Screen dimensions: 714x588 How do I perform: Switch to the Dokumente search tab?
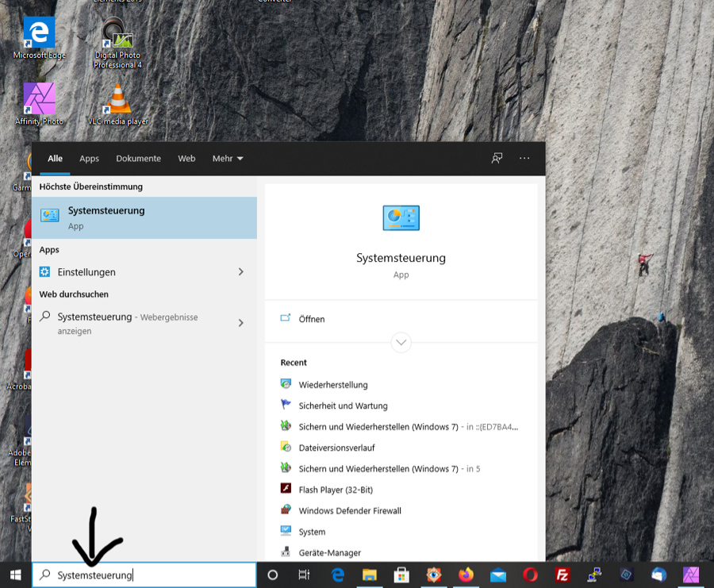138,159
